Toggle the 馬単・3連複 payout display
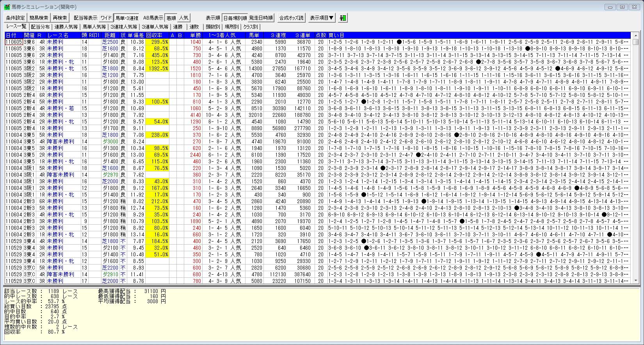The height and width of the screenshot is (345, 644). pos(126,18)
